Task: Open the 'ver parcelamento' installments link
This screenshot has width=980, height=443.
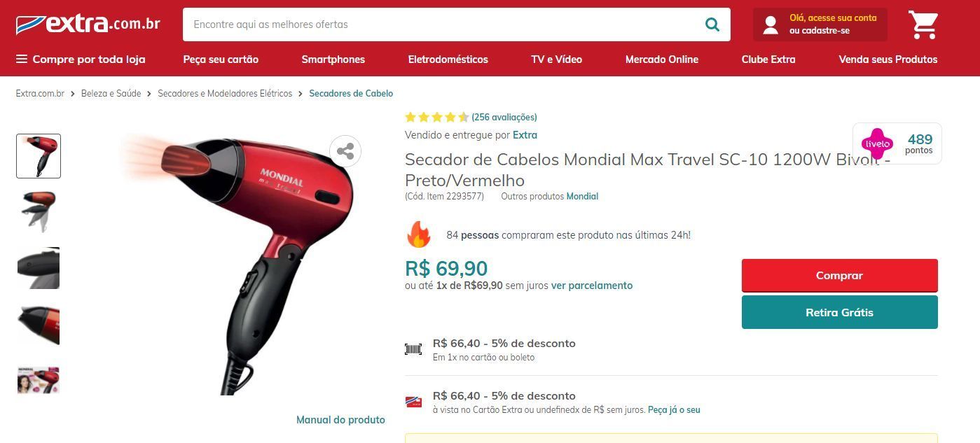Action: 591,286
